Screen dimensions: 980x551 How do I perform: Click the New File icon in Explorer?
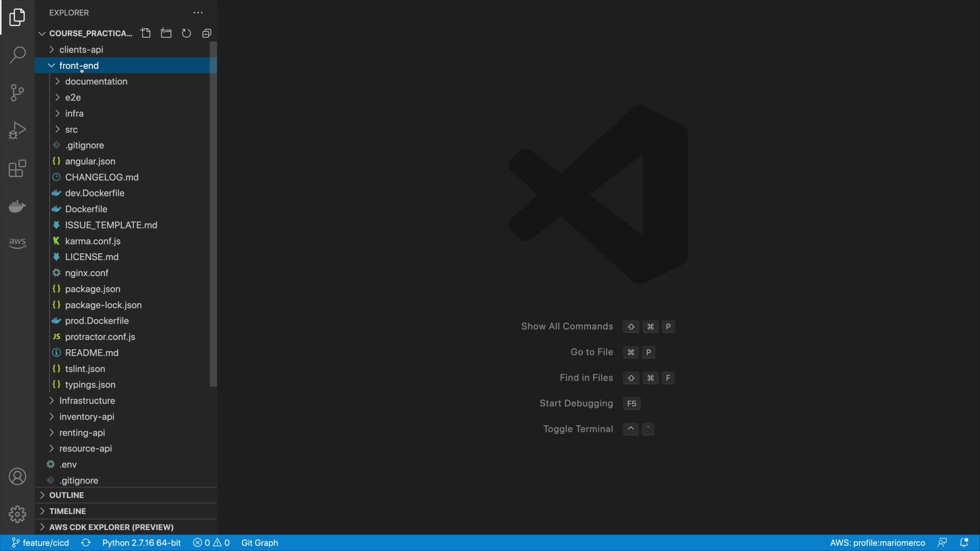[x=146, y=34]
